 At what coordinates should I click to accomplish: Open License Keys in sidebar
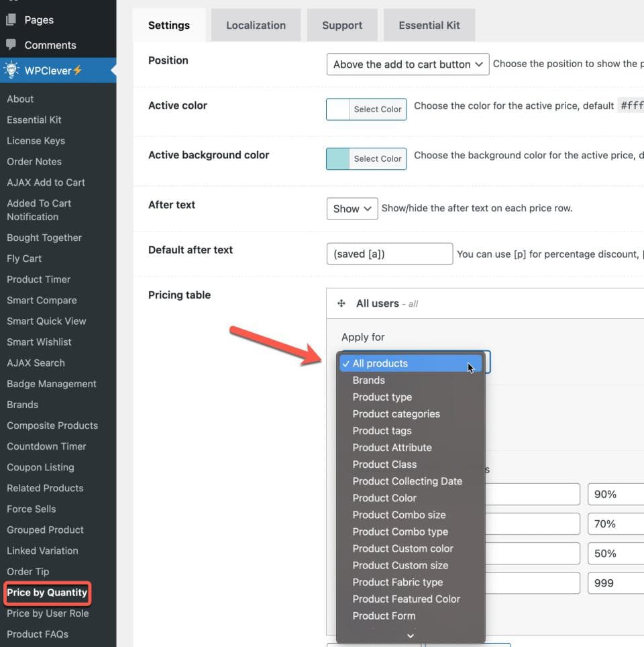click(x=36, y=141)
